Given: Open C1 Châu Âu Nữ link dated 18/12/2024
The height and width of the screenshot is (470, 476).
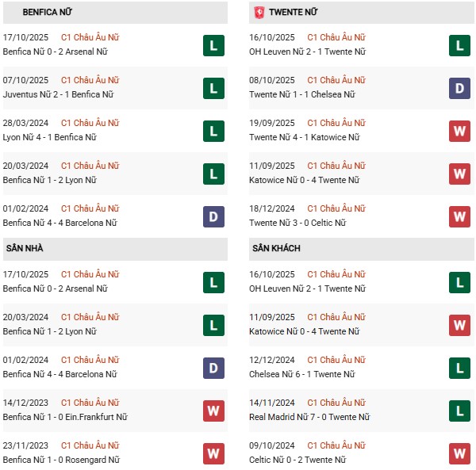Looking at the screenshot, I should (x=336, y=208).
